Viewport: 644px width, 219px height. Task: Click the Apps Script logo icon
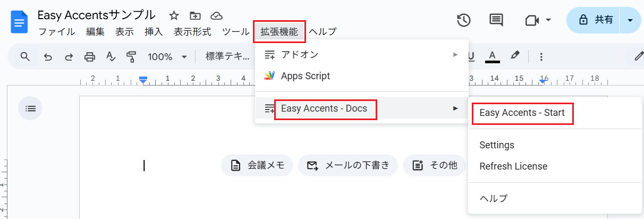[269, 76]
